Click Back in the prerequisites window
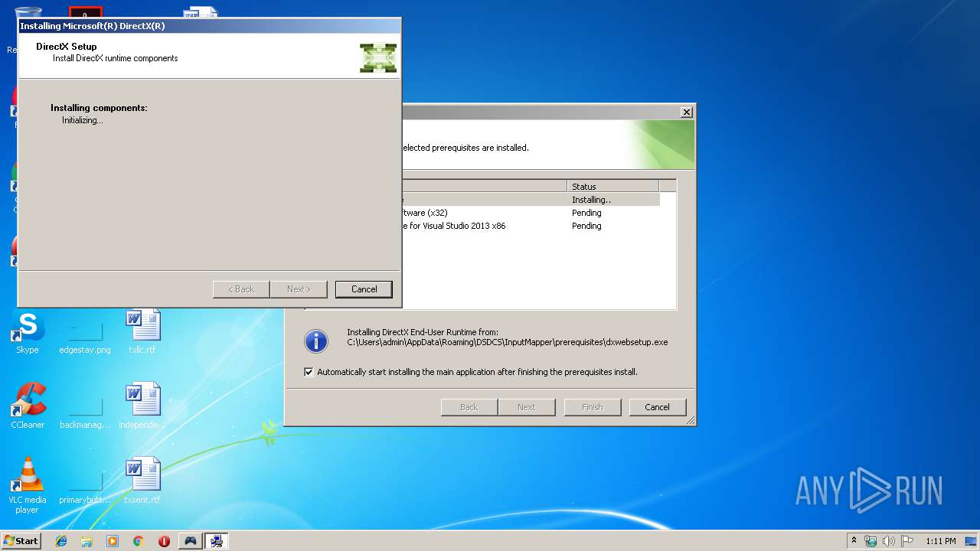980x551 pixels. tap(469, 407)
